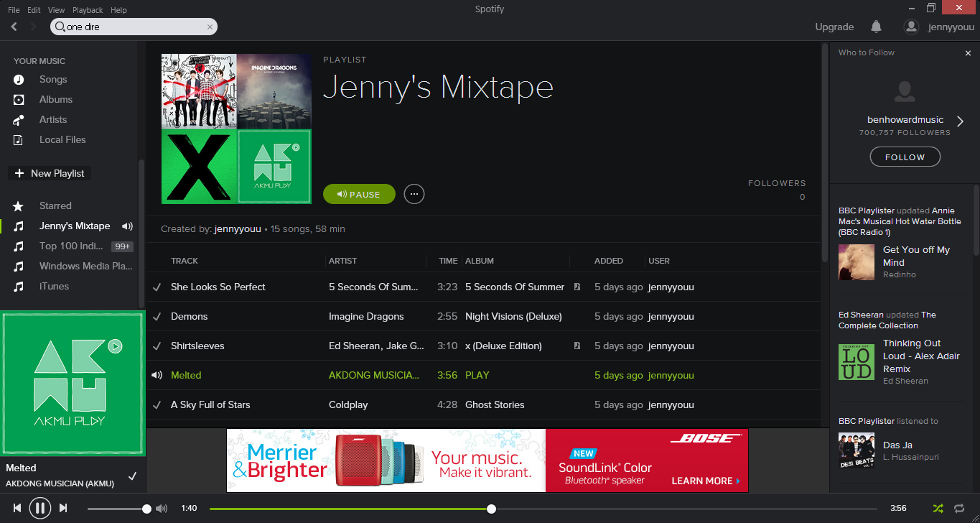
Task: Open the Songs library icon
Action: click(19, 80)
